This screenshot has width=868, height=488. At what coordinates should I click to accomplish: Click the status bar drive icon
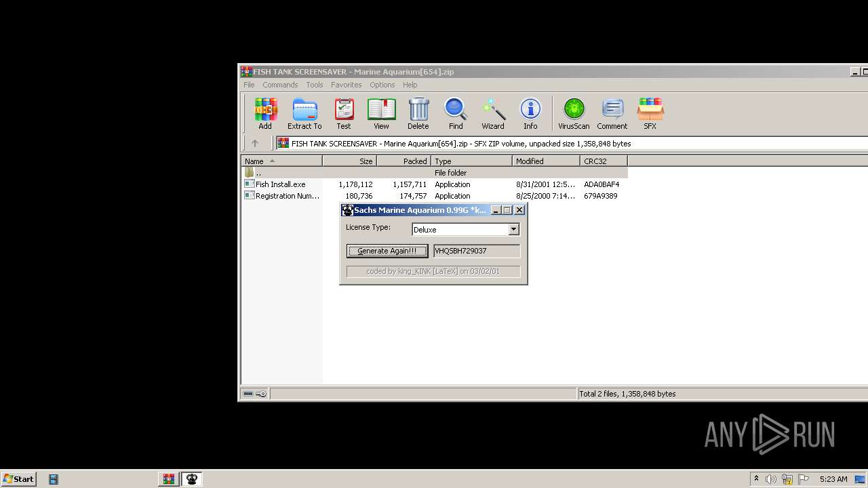coord(248,394)
